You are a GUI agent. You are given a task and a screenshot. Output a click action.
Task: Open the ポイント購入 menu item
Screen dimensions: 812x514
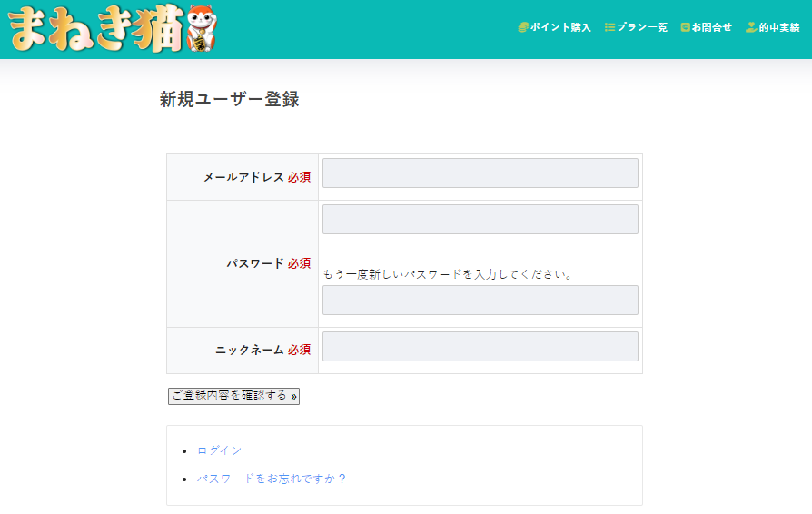tap(560, 27)
